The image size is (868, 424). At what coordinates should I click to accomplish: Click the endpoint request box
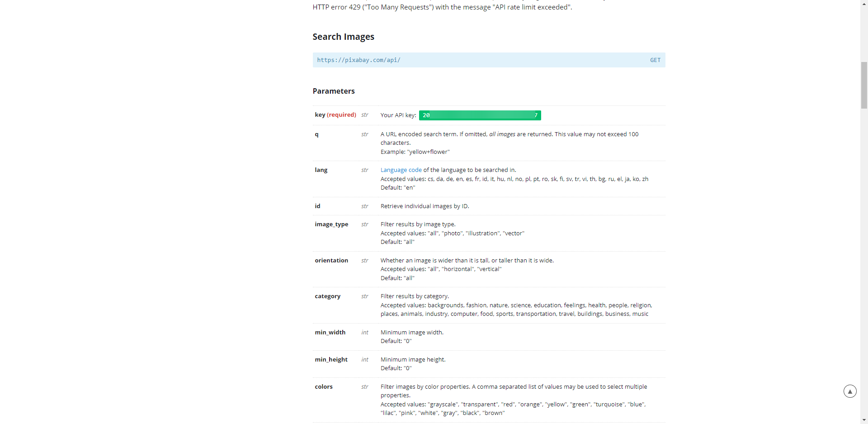point(488,60)
